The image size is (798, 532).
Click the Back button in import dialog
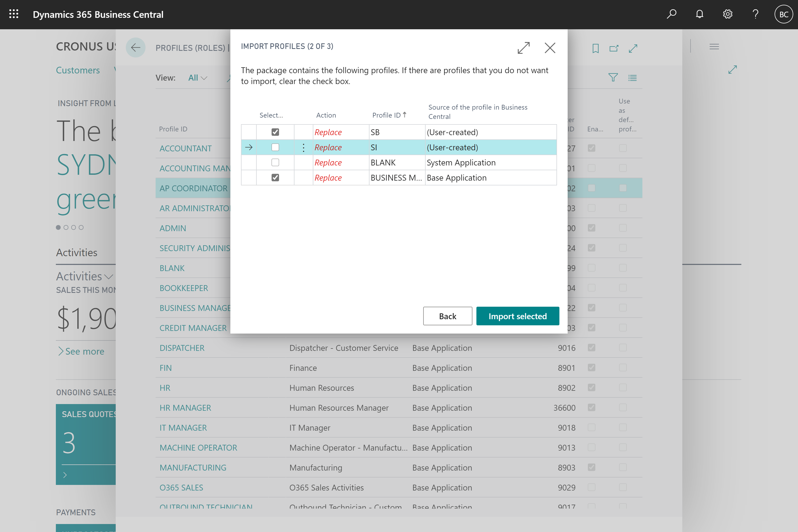(447, 315)
